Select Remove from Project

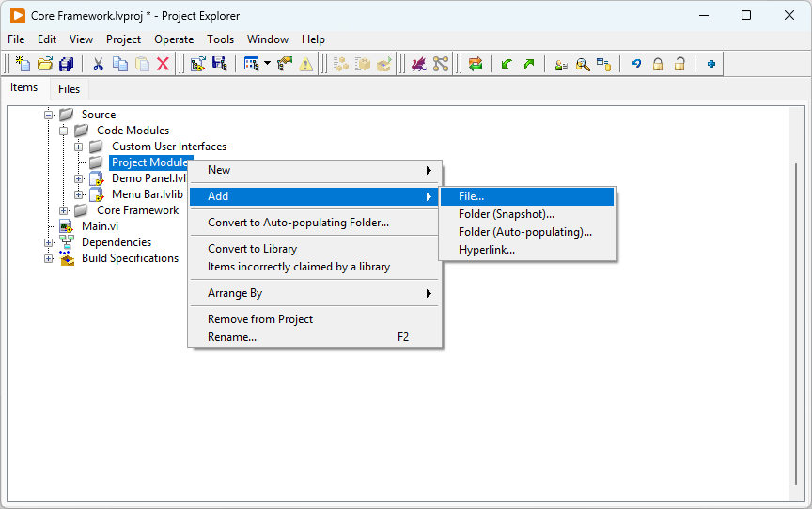(314, 319)
